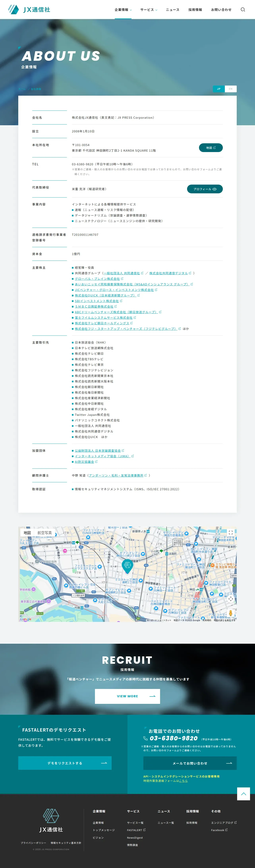Select the JP language option
The width and height of the screenshot is (255, 868).
[219, 89]
